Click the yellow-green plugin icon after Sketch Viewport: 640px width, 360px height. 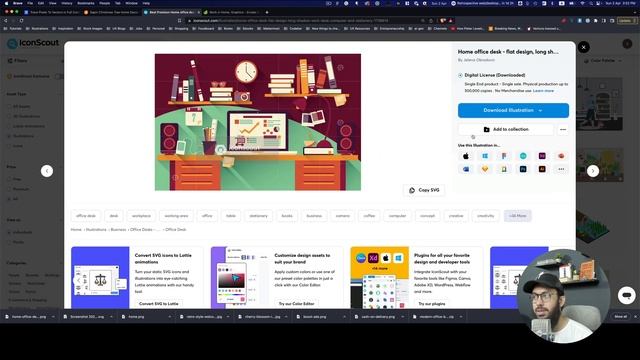(x=504, y=169)
